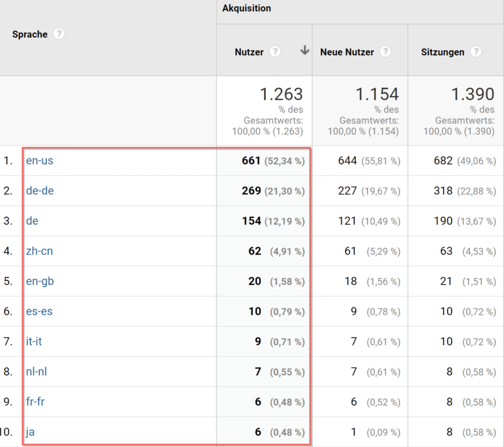Click the 1 new user value for ja
The width and height of the screenshot is (504, 447).
(x=354, y=432)
